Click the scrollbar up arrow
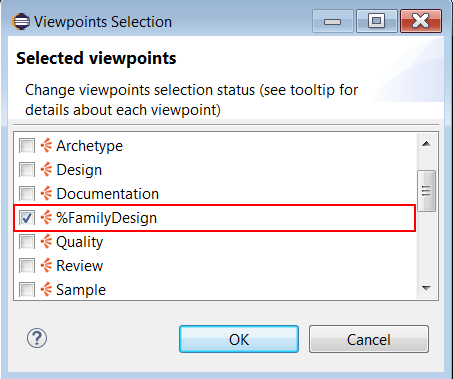This screenshot has width=453, height=379. 426,144
